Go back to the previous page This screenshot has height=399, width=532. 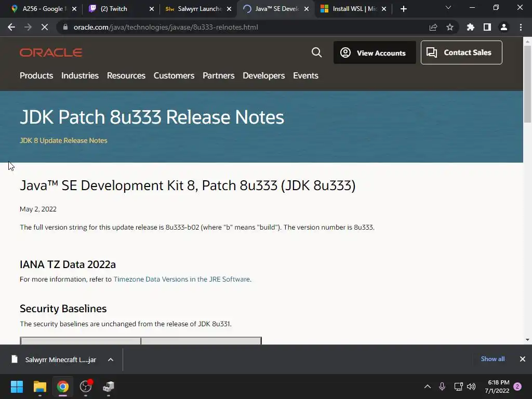[11, 27]
